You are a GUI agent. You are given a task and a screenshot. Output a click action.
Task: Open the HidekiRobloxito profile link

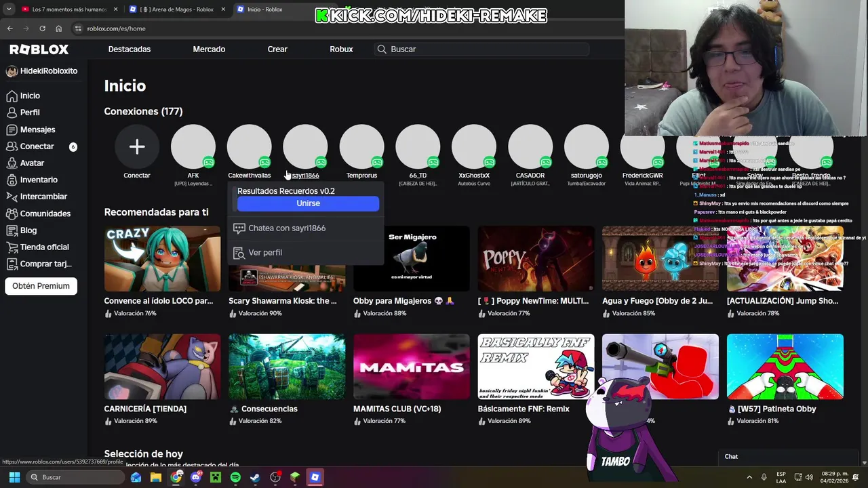tap(41, 71)
